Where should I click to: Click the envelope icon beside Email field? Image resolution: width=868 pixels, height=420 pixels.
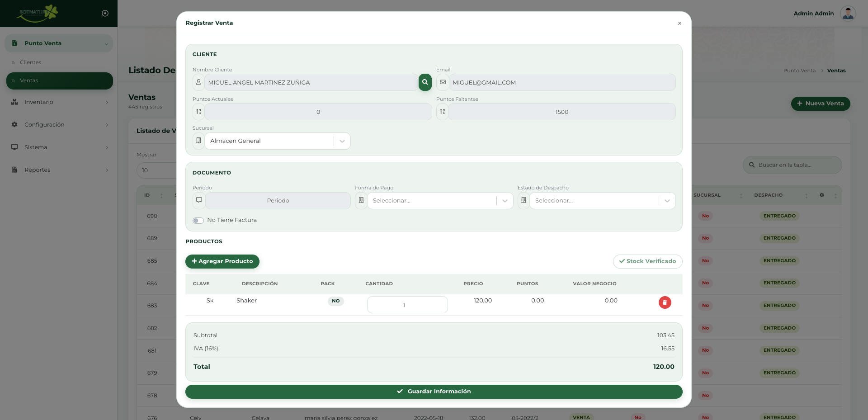click(443, 82)
